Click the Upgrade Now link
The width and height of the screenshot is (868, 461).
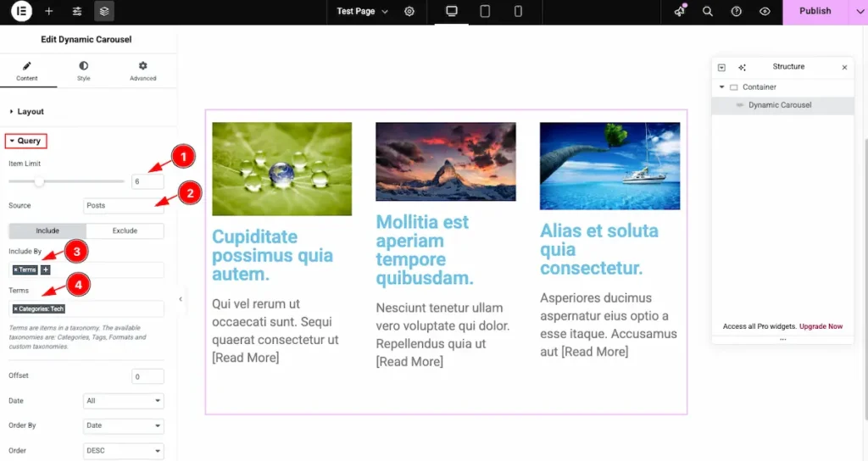coord(821,326)
